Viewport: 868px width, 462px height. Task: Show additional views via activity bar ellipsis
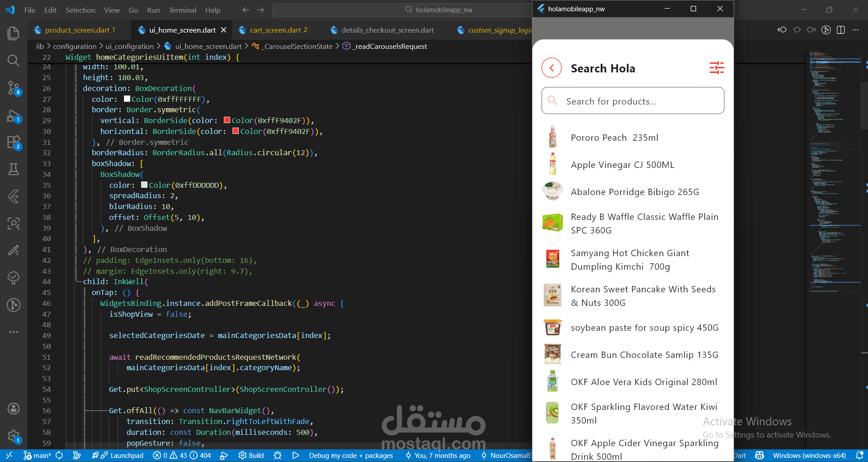pos(14,332)
